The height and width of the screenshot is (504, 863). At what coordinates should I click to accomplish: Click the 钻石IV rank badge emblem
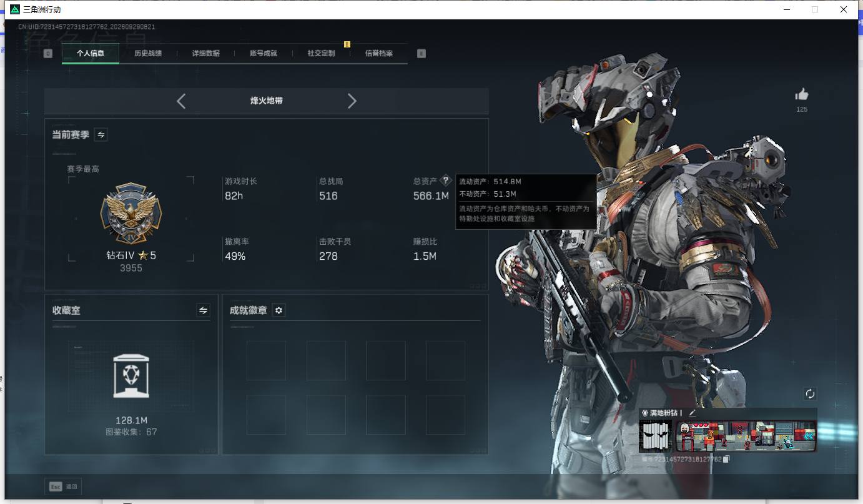(x=131, y=214)
